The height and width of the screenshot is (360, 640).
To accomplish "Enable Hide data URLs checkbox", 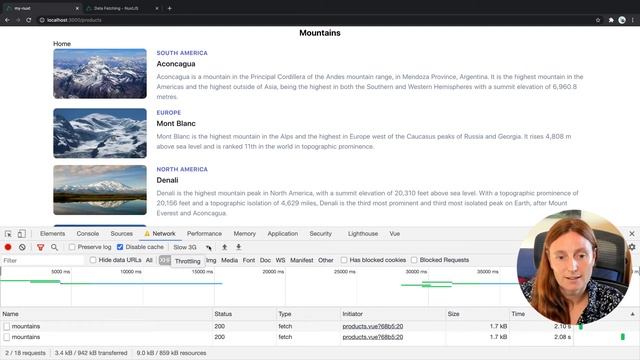I will coord(93,260).
